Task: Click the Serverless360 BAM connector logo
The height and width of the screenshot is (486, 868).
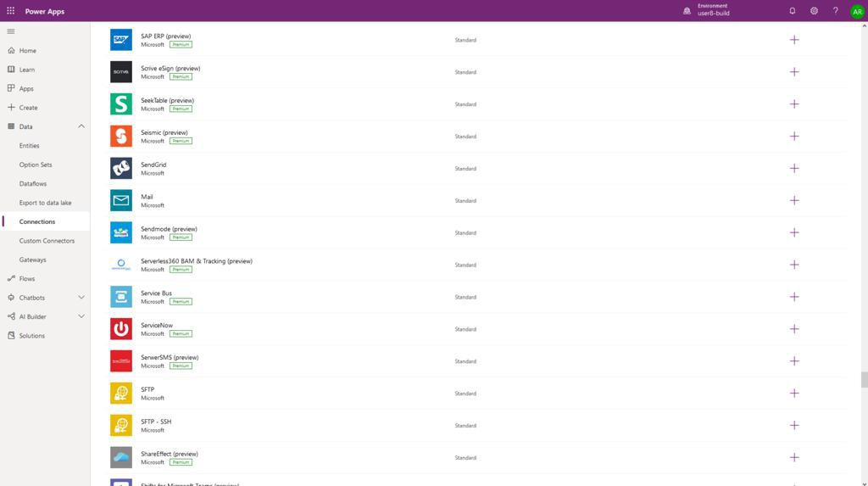Action: click(120, 265)
